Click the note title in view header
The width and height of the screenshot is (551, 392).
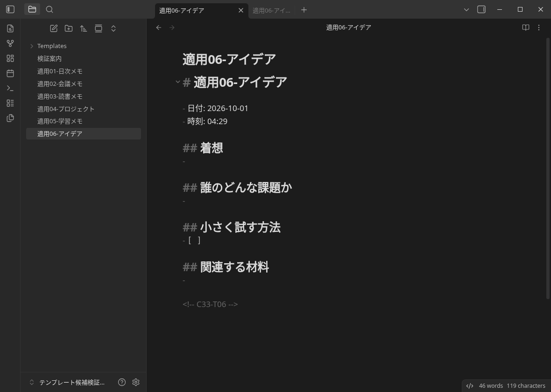[349, 28]
